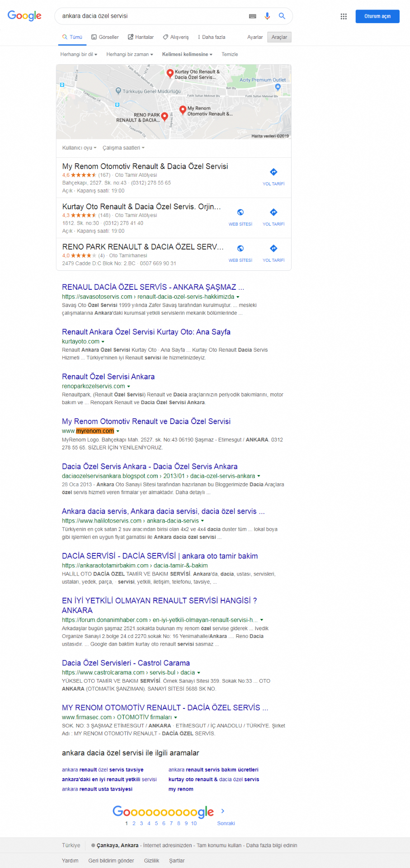Screen dimensions: 410x868
Task: Select RENO PARK map pin
Action: coord(165,117)
